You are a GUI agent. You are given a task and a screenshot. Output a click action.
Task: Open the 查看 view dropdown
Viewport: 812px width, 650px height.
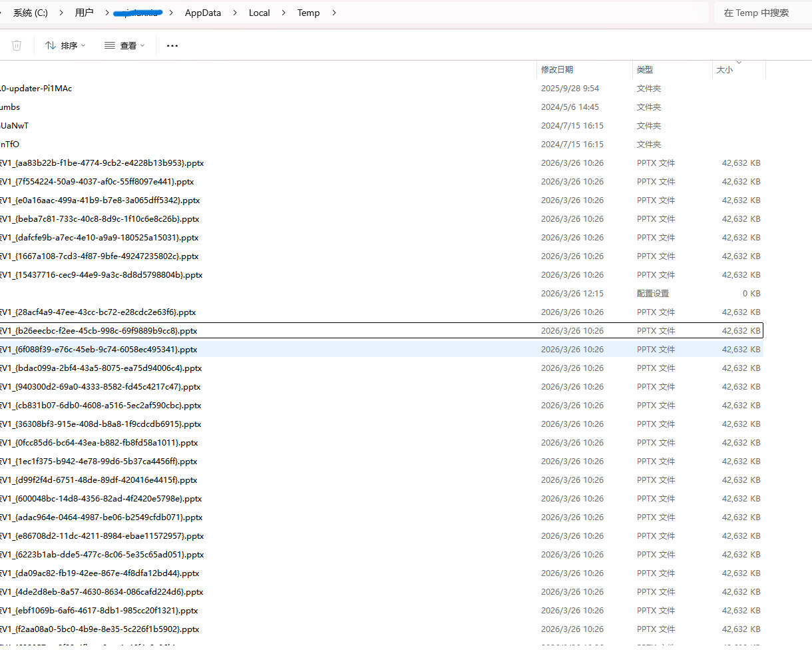point(124,45)
